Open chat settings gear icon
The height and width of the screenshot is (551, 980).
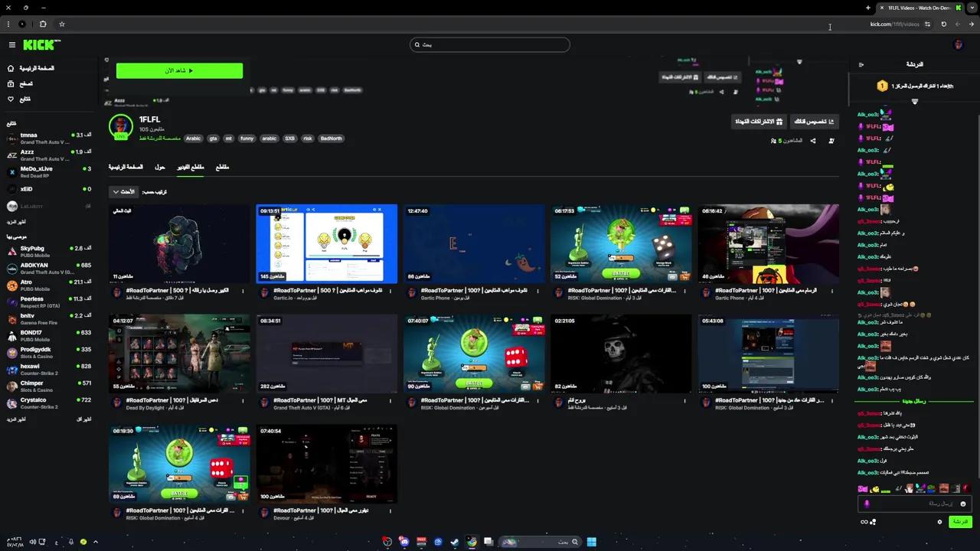point(939,522)
